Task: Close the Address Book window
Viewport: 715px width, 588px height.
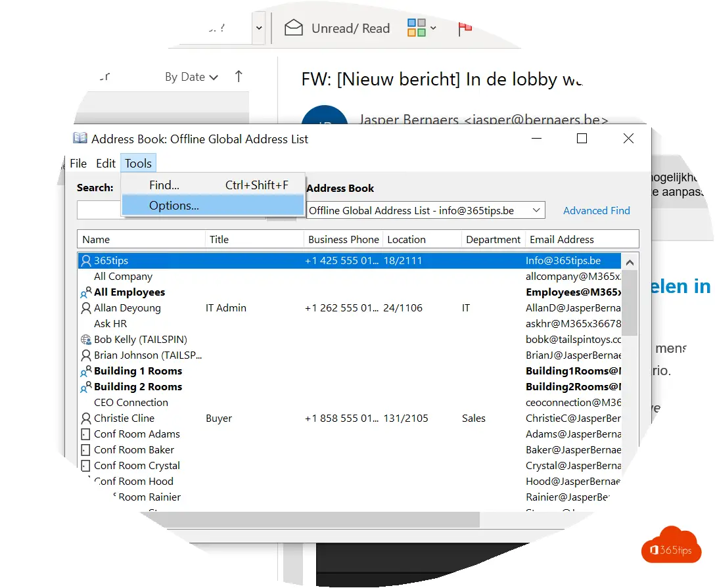Action: [628, 138]
